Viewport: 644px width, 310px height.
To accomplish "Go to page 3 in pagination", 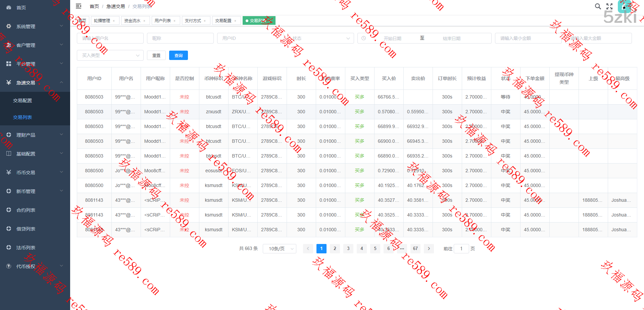I will point(348,248).
